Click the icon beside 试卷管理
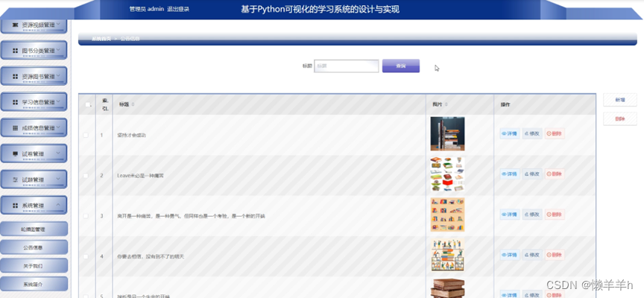Image resolution: width=644 pixels, height=298 pixels. click(15, 154)
